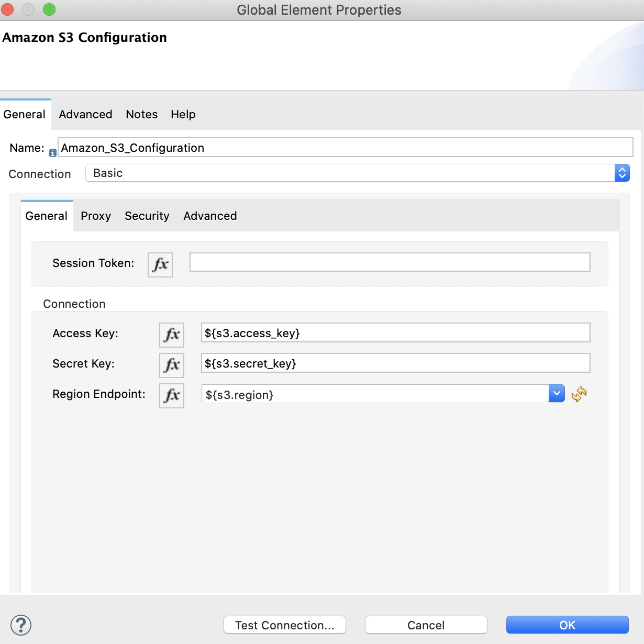Close the Global Element Properties window
This screenshot has width=644, height=644.
[x=8, y=9]
